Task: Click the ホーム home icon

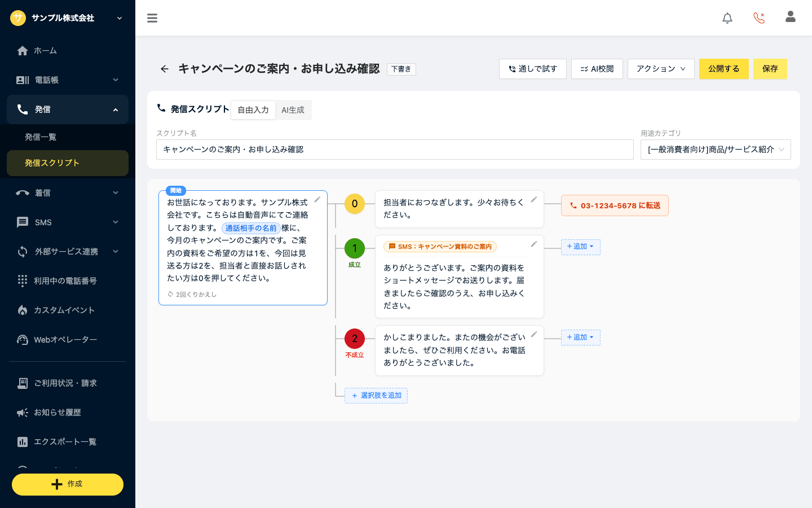Action: click(23, 51)
